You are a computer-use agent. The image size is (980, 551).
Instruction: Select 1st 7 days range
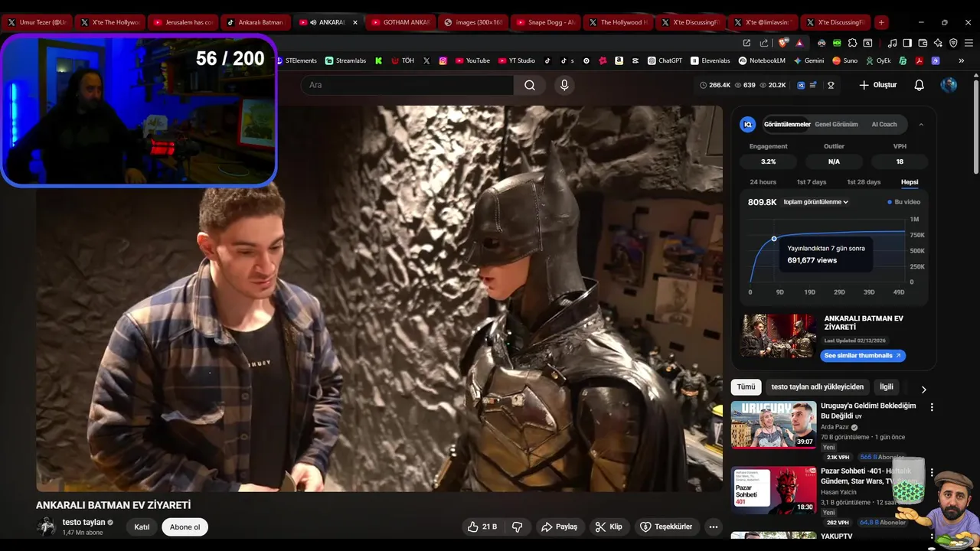[812, 182]
